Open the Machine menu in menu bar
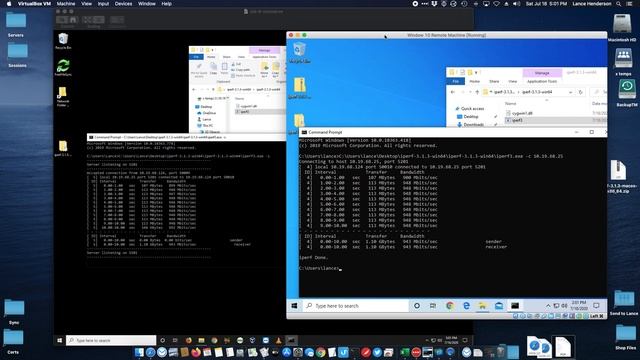Screen dimensions: 640x360 click(x=66, y=4)
